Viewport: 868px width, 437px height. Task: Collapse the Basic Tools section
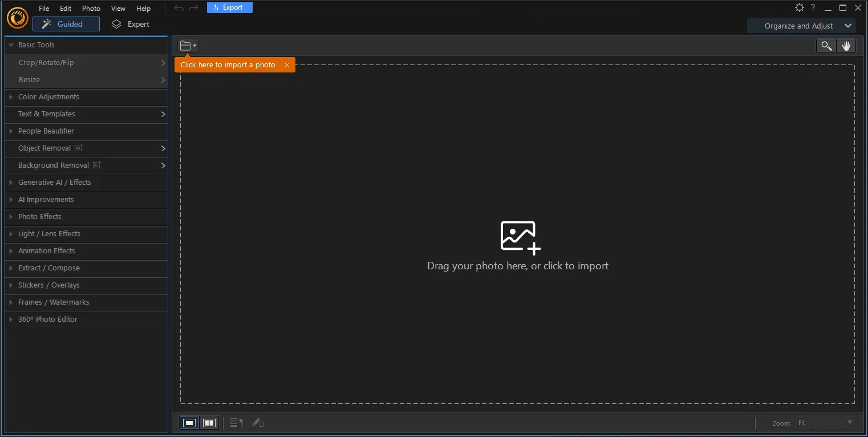pos(86,45)
